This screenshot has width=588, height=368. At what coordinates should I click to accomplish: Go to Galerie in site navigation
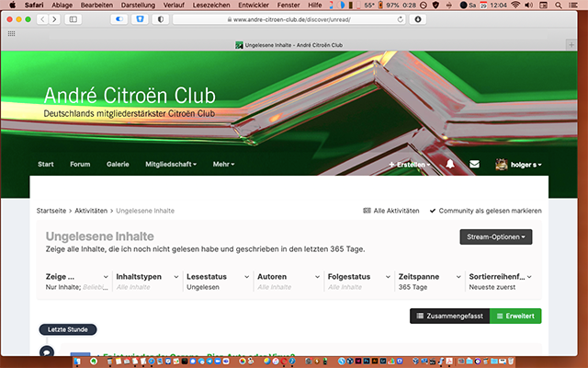pyautogui.click(x=118, y=164)
